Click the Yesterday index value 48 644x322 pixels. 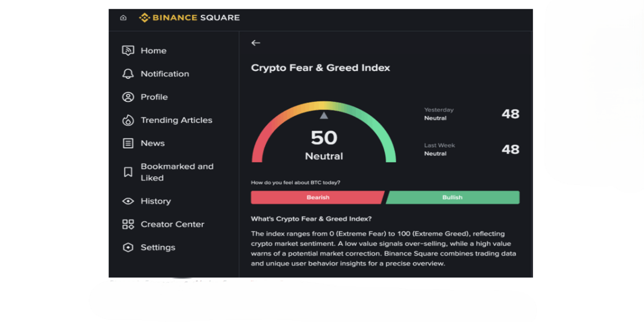[x=510, y=114]
